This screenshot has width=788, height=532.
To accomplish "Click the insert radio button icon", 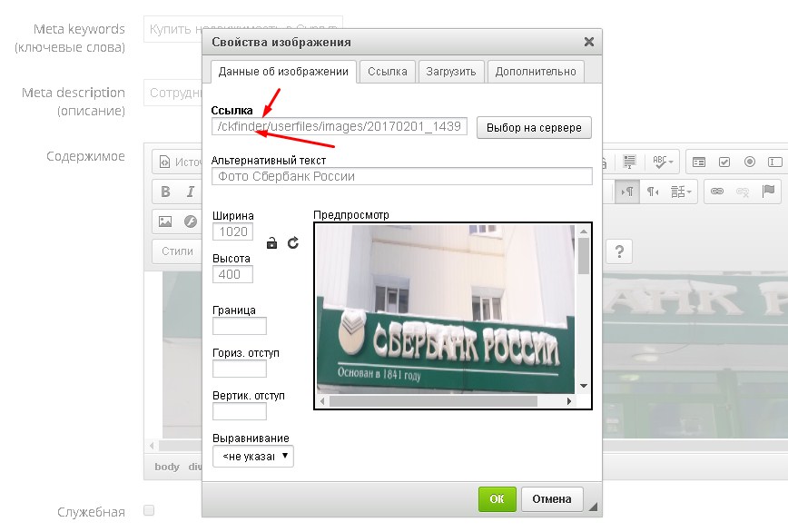I will [x=750, y=162].
